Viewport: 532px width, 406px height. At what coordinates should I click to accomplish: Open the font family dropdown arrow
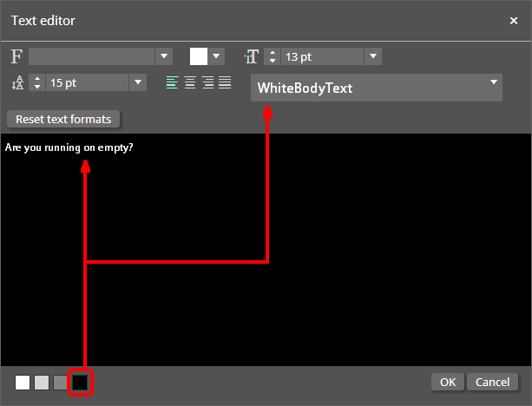(x=164, y=56)
